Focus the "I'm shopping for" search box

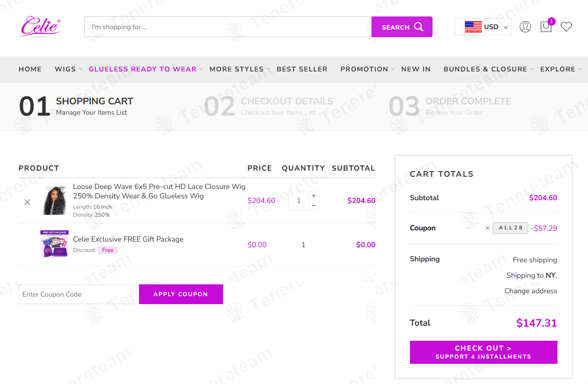[228, 27]
